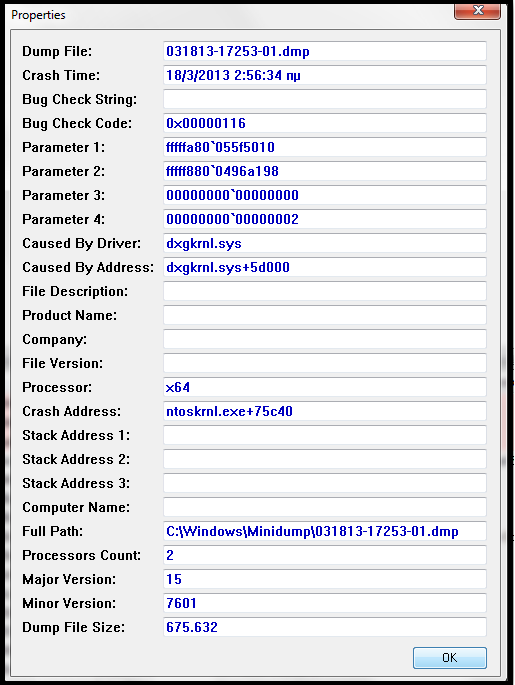Screen dimensions: 515x685
Task: Click the OK button
Action: coord(449,657)
